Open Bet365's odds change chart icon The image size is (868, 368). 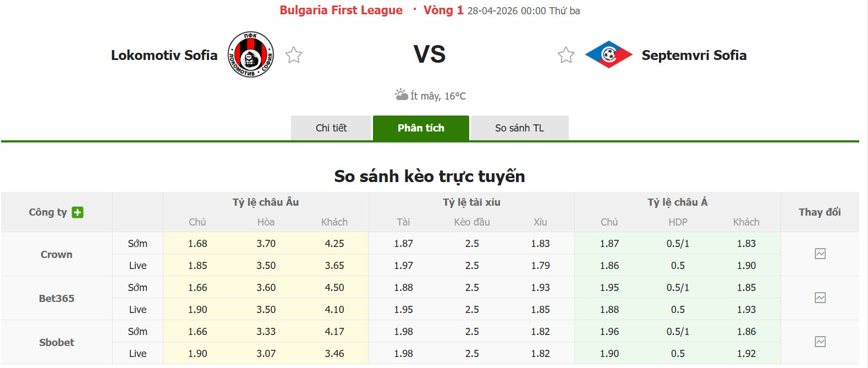821,298
